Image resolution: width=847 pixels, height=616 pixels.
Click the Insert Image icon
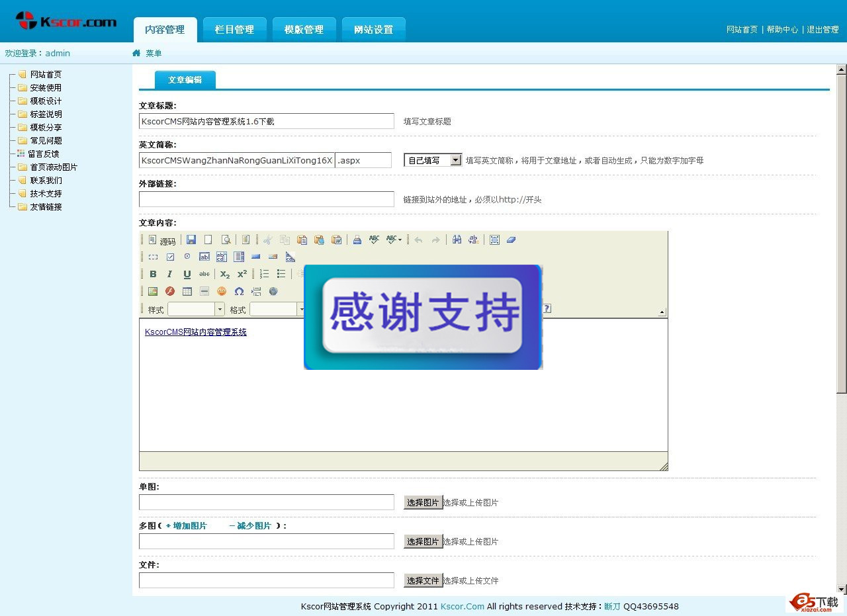click(x=153, y=291)
